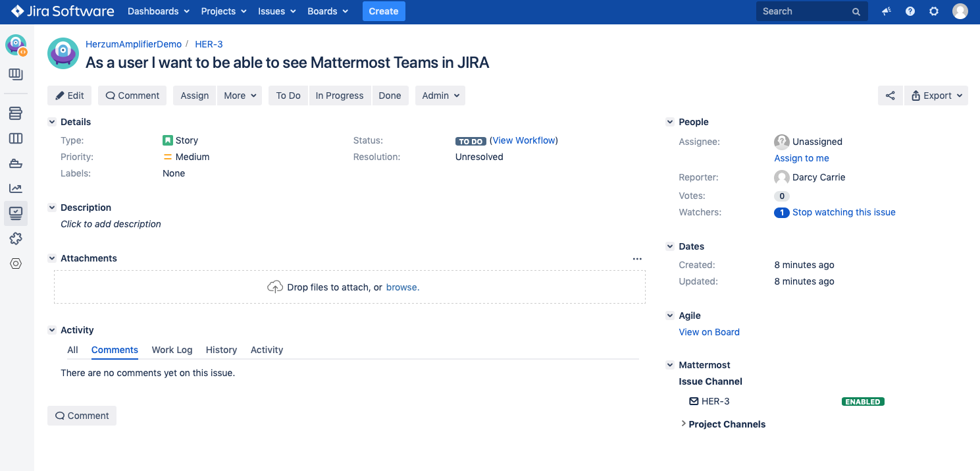Open the Releases ship icon in the sidebar
The height and width of the screenshot is (471, 980).
(16, 163)
